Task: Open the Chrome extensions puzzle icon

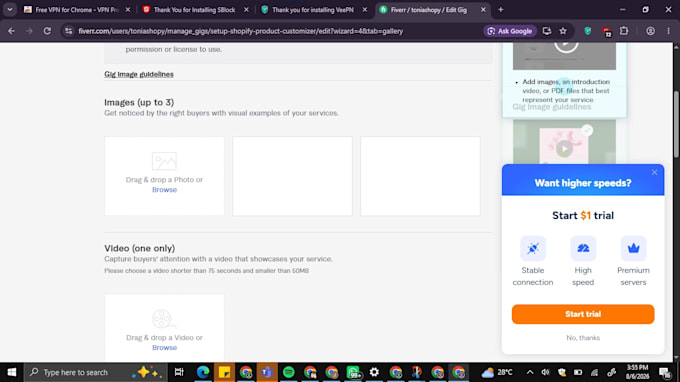Action: [x=624, y=31]
